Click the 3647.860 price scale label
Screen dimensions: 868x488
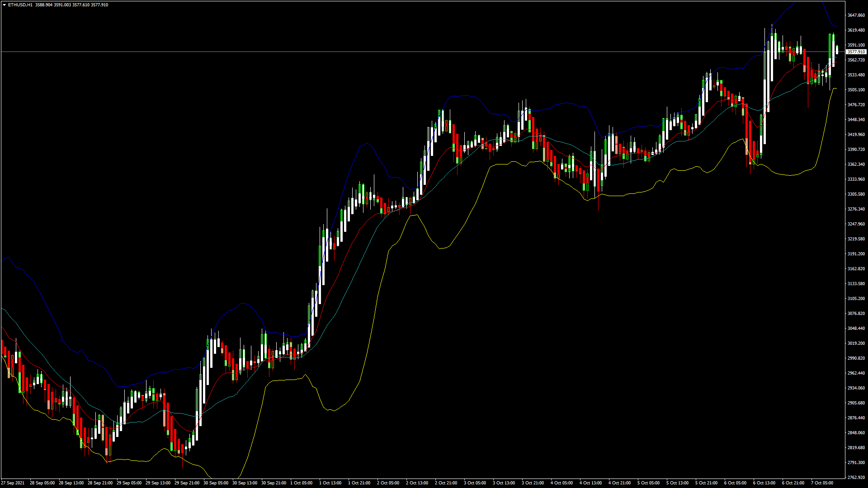tap(856, 15)
